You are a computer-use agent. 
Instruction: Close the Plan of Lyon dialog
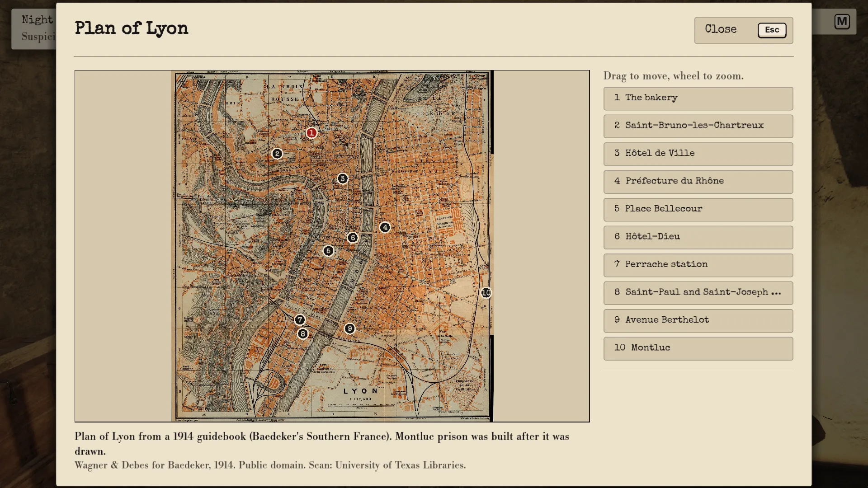[744, 30]
